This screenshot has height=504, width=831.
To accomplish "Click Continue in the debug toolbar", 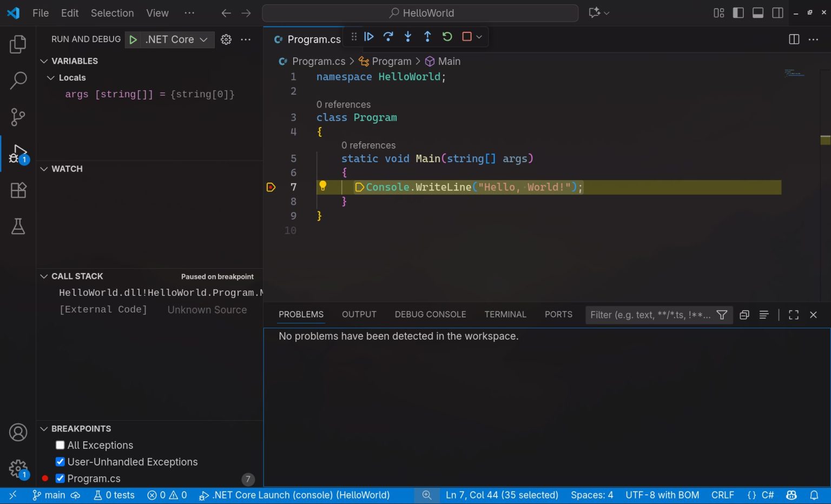I will [x=369, y=37].
